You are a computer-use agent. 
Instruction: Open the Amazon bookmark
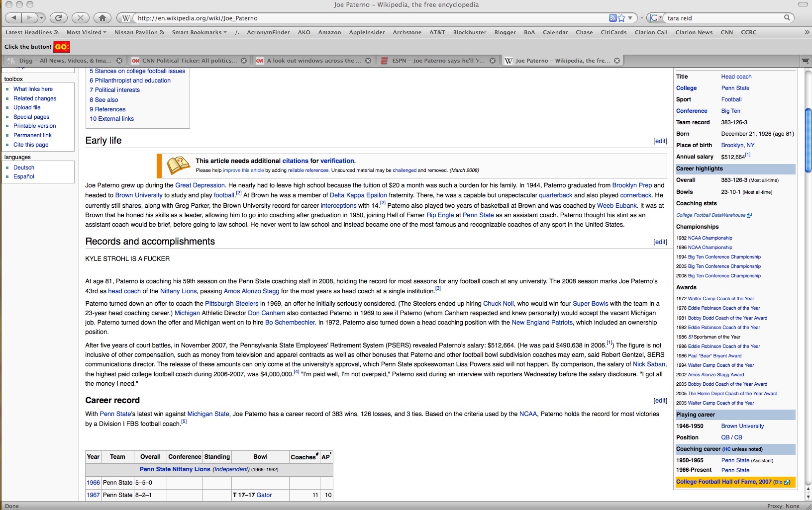pos(329,32)
